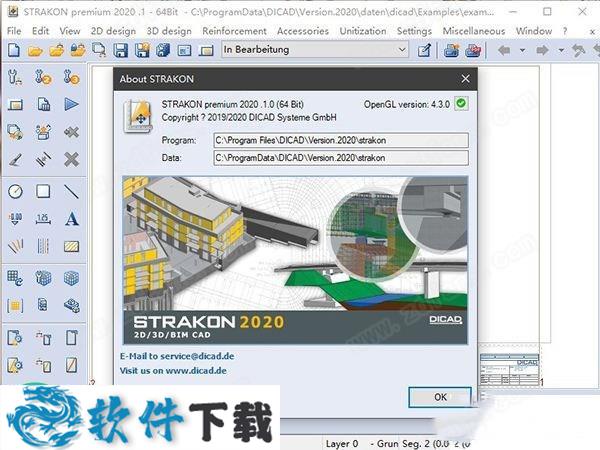600x450 pixels.
Task: Click the 3D cube with wrench icon
Action: (x=43, y=278)
